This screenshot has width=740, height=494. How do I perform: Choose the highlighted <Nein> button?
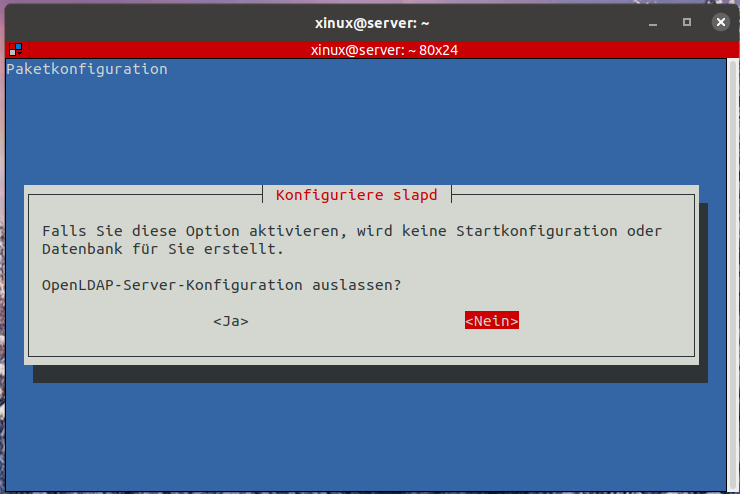pyautogui.click(x=492, y=320)
